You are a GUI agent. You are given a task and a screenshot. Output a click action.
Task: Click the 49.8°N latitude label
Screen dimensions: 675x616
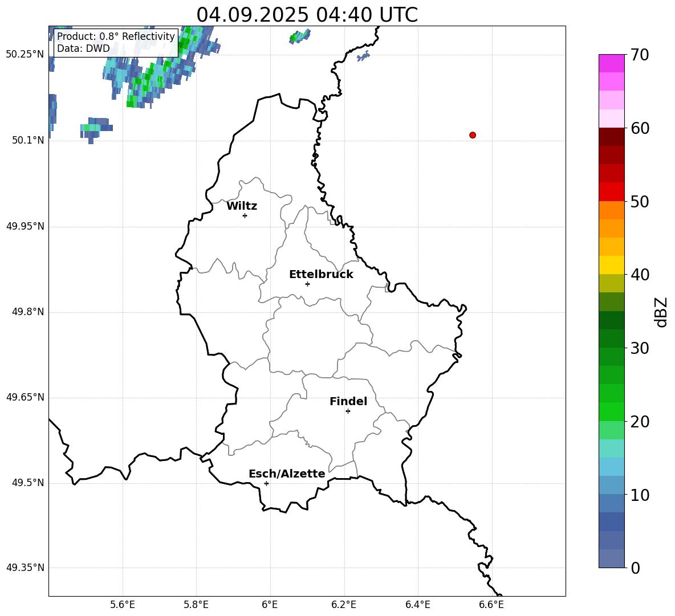pyautogui.click(x=28, y=312)
